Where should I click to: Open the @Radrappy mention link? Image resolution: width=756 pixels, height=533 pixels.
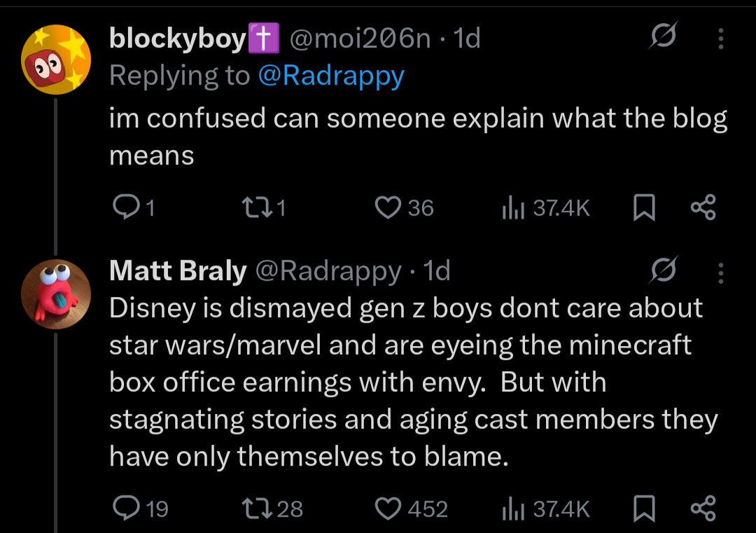tap(331, 76)
